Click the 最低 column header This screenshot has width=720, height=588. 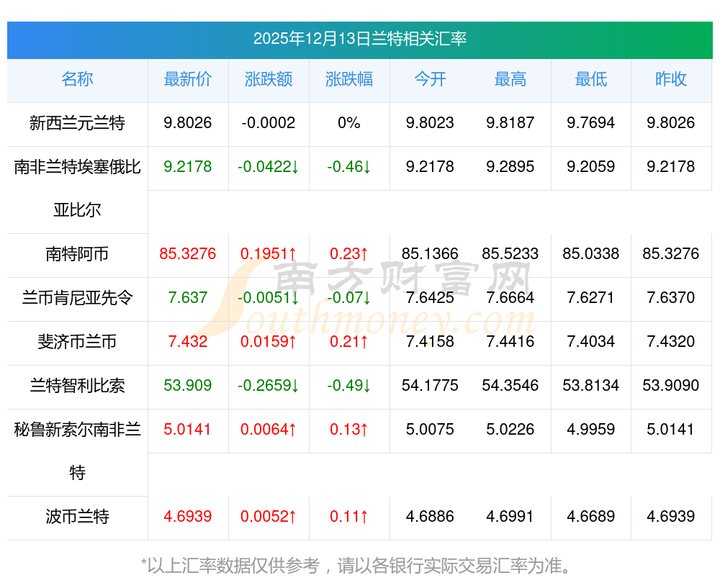pyautogui.click(x=590, y=80)
